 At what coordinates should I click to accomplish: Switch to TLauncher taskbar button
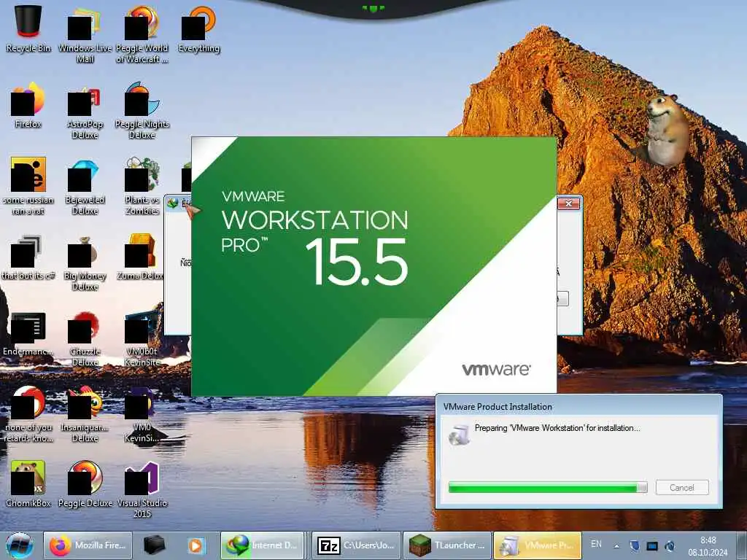(447, 545)
